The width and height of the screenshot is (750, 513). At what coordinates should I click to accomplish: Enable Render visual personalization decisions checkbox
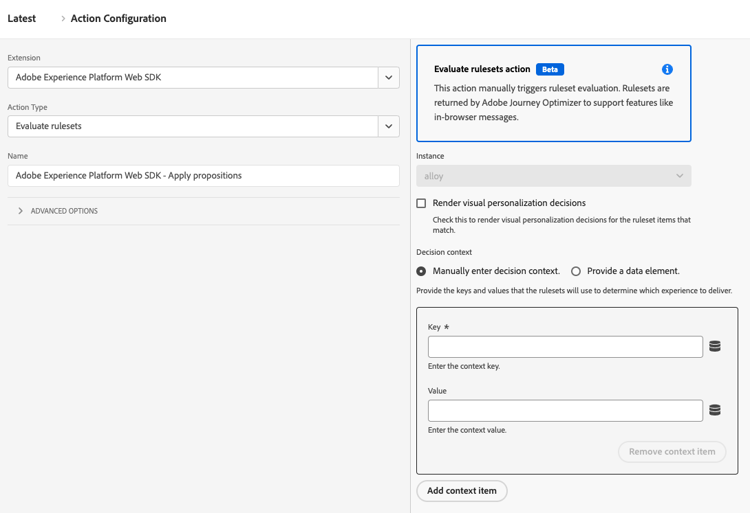(x=422, y=203)
